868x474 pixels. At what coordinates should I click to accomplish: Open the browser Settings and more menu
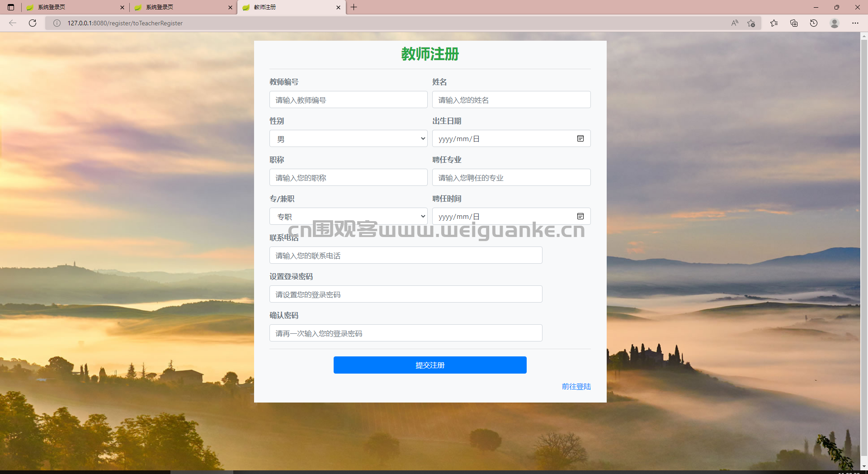click(855, 23)
